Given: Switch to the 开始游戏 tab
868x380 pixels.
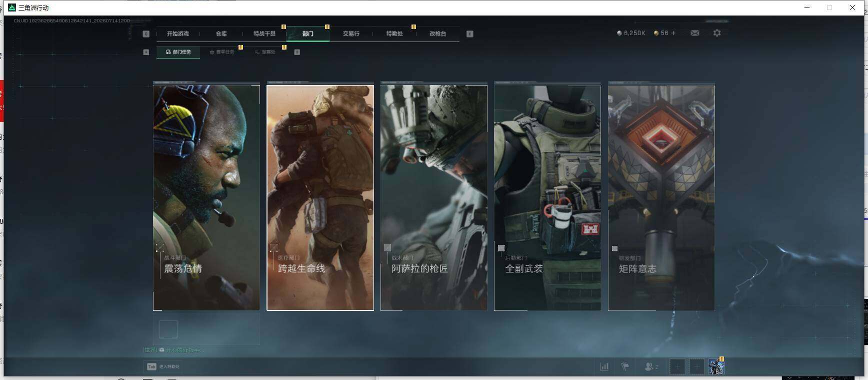Looking at the screenshot, I should click(x=178, y=34).
